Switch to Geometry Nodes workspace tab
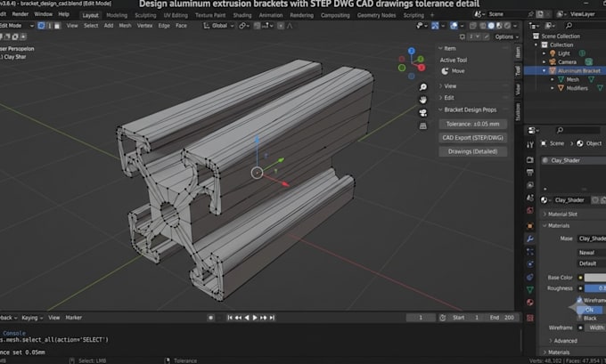606x364 pixels. [x=376, y=15]
